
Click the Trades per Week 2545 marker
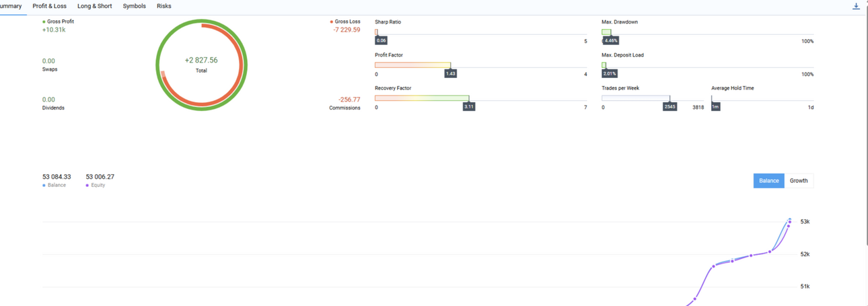tap(670, 107)
